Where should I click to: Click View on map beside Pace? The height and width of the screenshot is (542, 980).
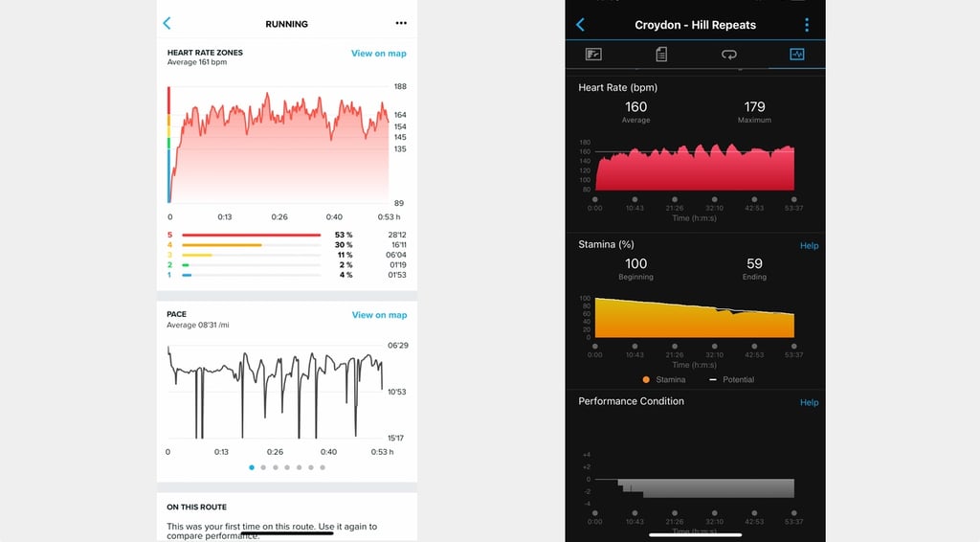pyautogui.click(x=379, y=314)
